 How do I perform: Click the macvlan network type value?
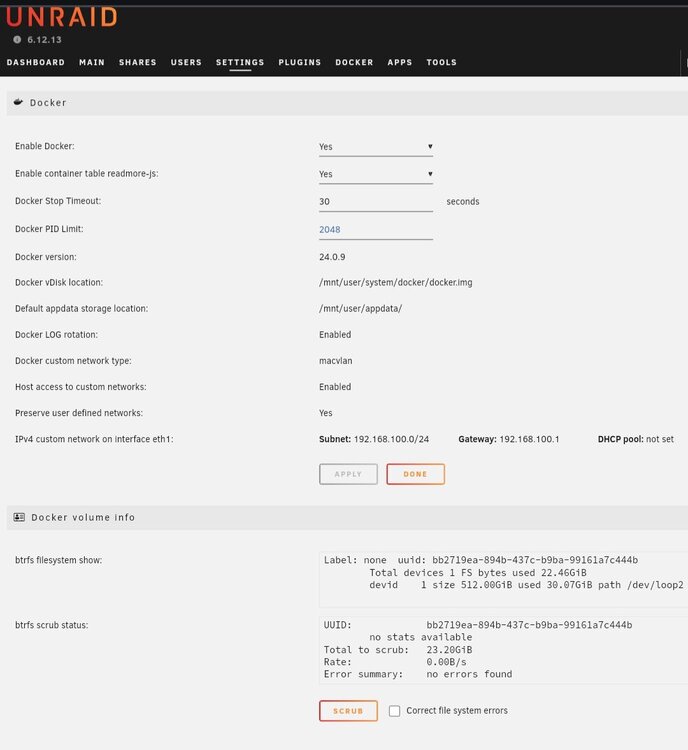point(335,361)
